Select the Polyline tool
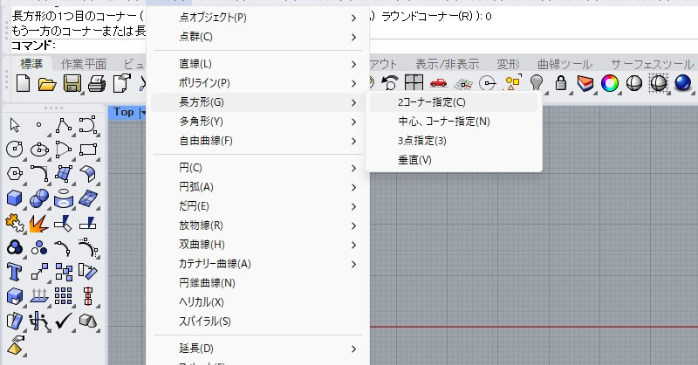 (x=64, y=125)
